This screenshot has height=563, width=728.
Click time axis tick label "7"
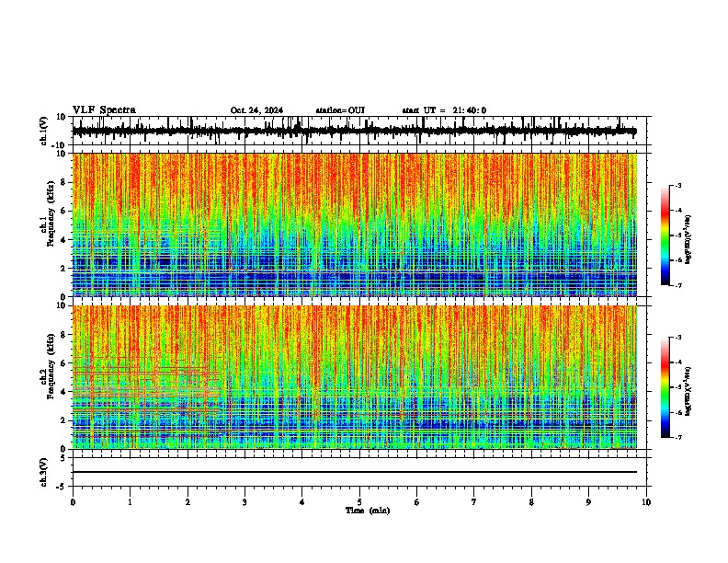[x=474, y=502]
